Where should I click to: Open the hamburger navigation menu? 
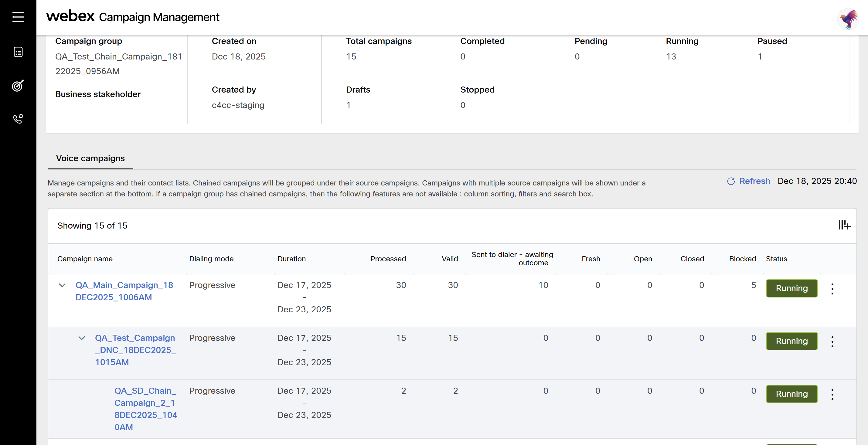click(18, 17)
